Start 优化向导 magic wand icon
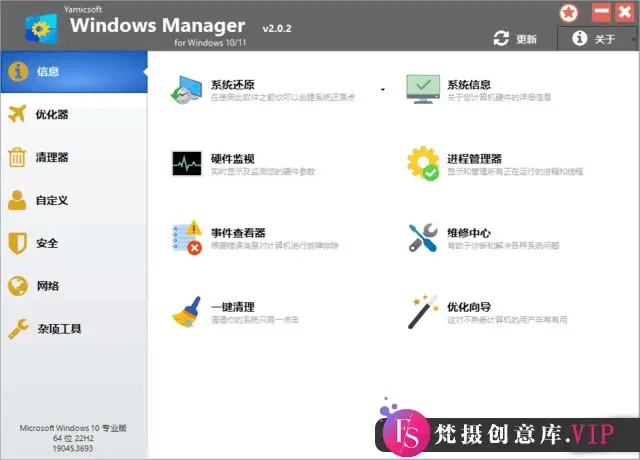This screenshot has width=640, height=460. 423,311
